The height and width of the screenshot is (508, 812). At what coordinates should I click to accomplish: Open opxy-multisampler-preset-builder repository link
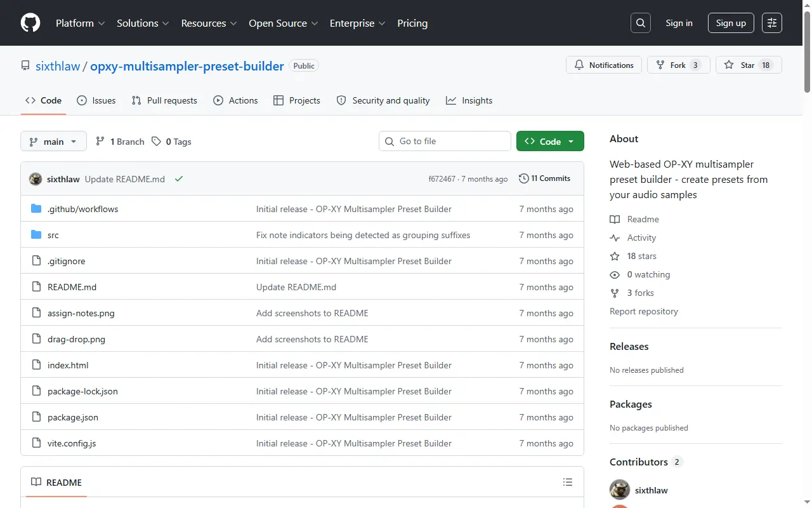187,66
